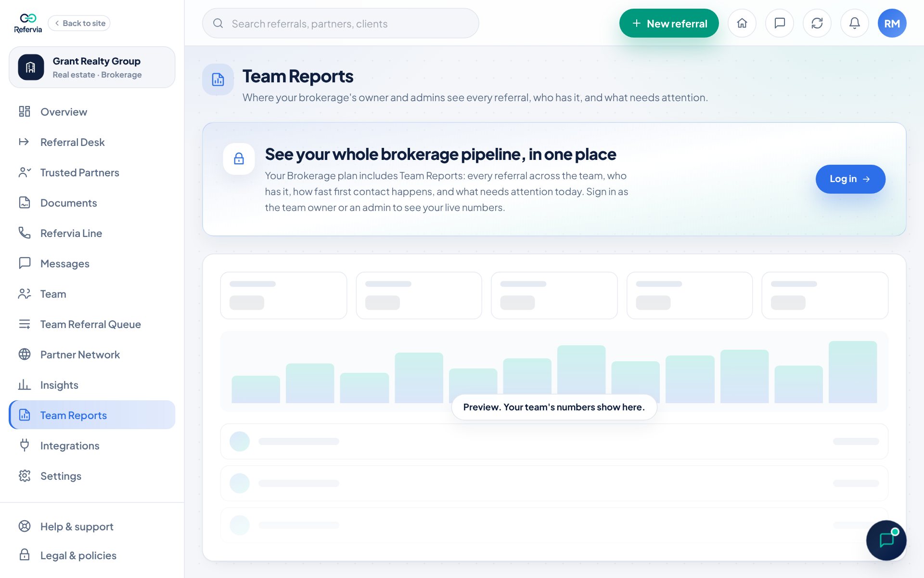
Task: Select Team in the sidebar
Action: (x=92, y=294)
